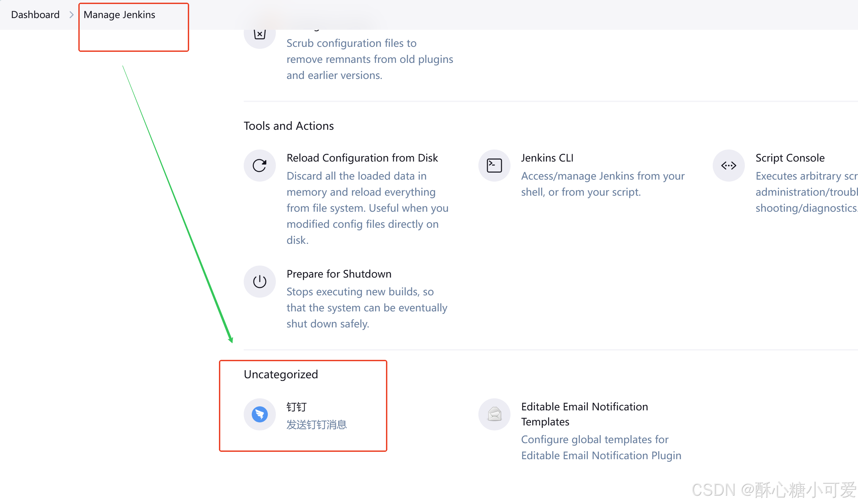The image size is (858, 504).
Task: Click the Jenkins CLI terminal icon
Action: pos(494,166)
